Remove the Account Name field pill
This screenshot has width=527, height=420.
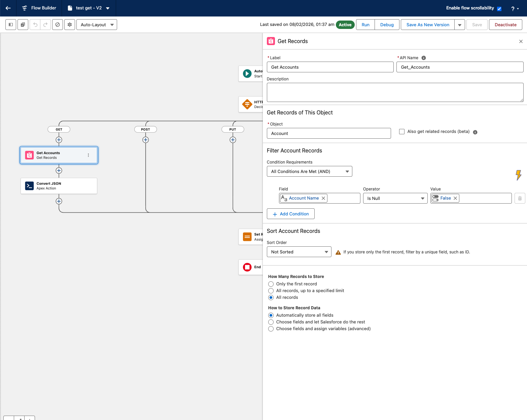coord(323,198)
